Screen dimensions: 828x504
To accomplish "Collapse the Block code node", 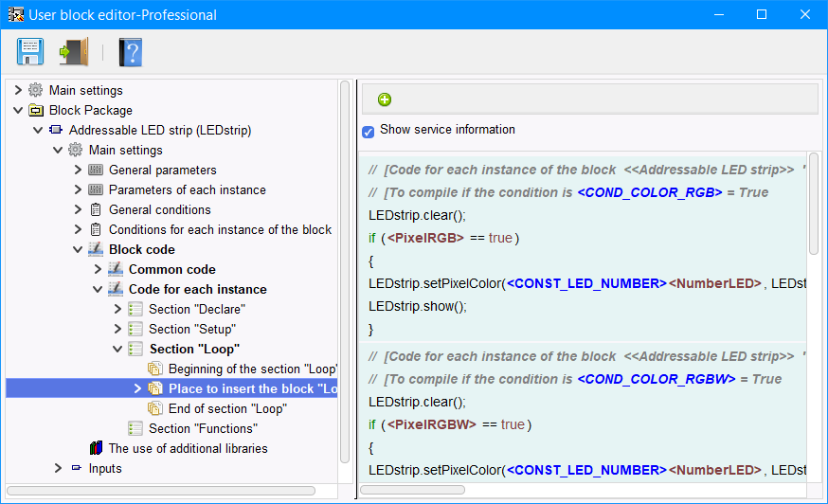I will tap(78, 250).
